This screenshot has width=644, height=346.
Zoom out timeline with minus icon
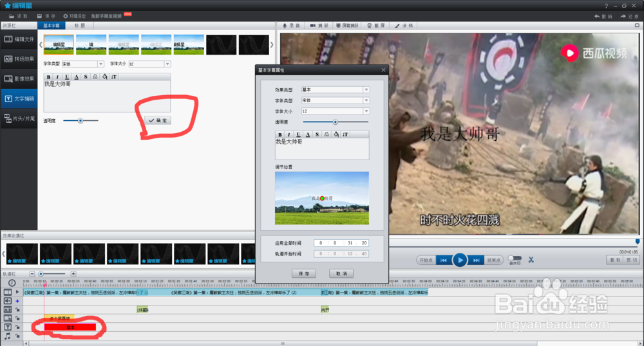click(32, 274)
